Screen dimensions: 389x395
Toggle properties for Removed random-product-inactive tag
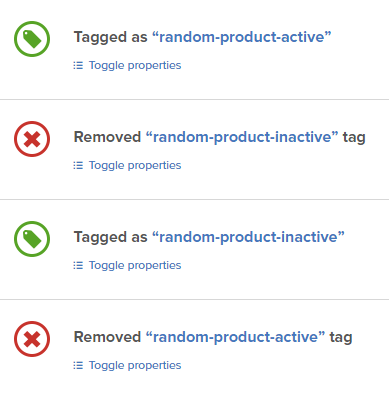point(135,165)
